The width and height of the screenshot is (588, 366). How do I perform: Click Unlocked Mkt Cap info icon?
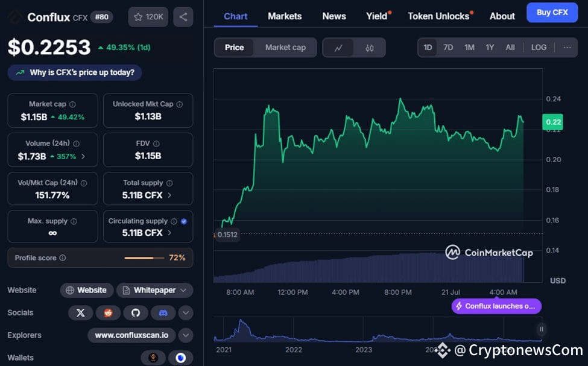point(180,104)
